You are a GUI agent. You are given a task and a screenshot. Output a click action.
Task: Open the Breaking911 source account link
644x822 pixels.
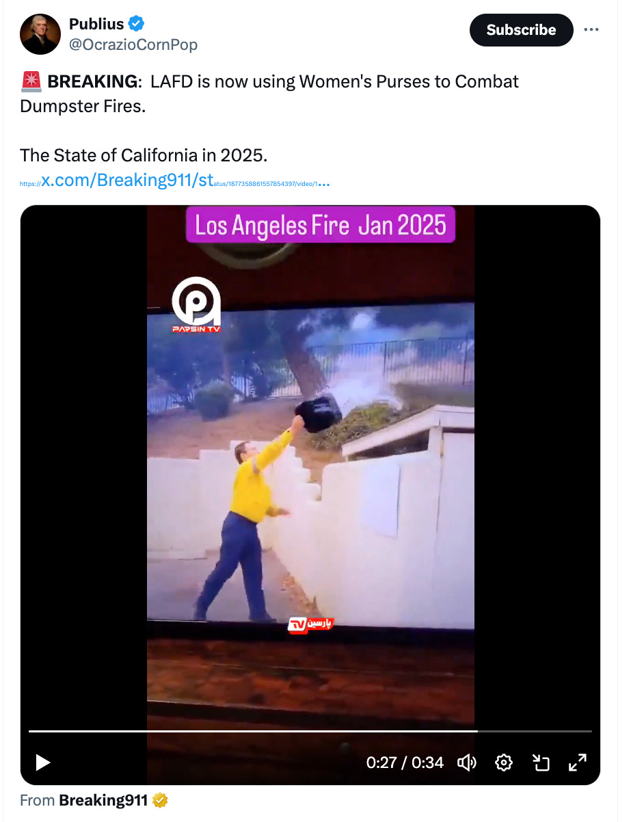[x=103, y=800]
